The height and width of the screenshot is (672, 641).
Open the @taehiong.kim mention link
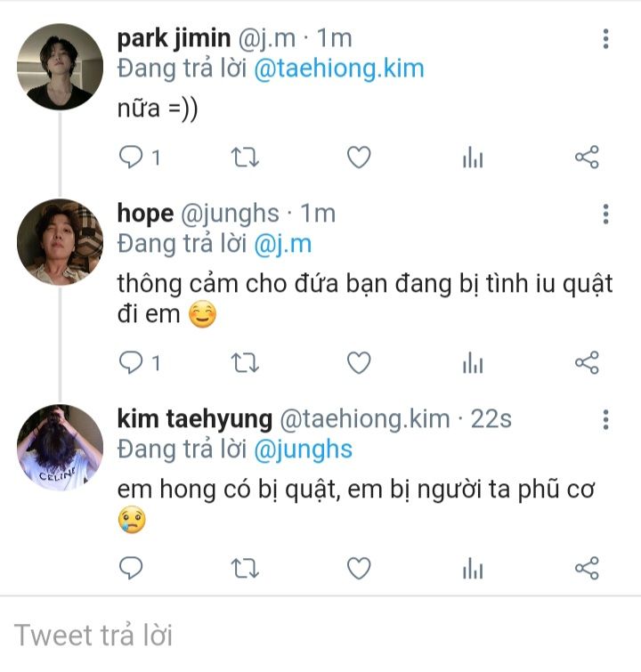pos(339,69)
